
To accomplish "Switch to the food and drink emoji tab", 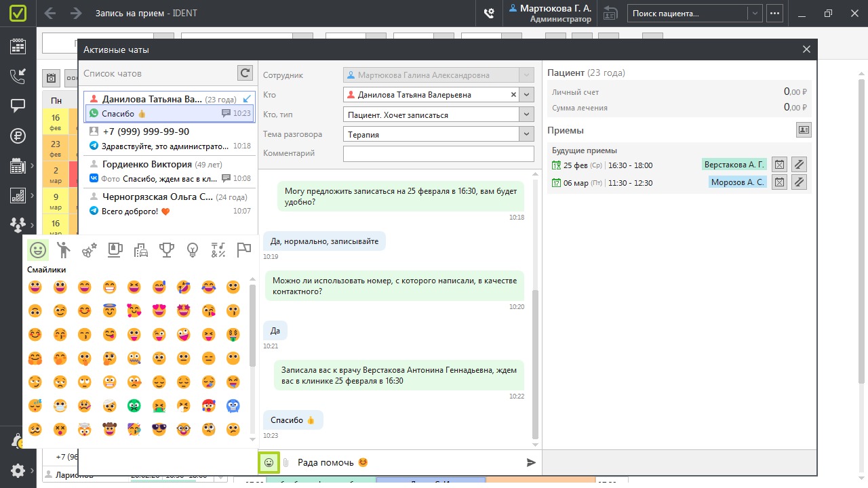I will pos(115,250).
